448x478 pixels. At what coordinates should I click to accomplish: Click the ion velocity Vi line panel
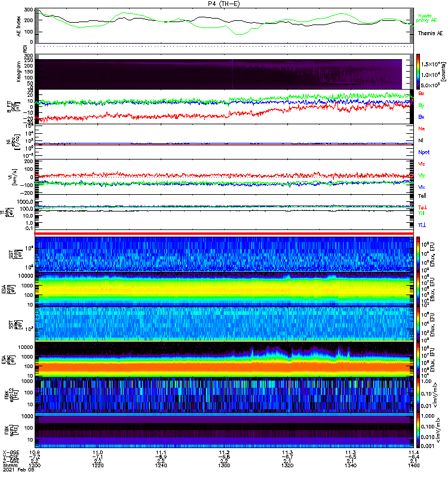tap(224, 177)
